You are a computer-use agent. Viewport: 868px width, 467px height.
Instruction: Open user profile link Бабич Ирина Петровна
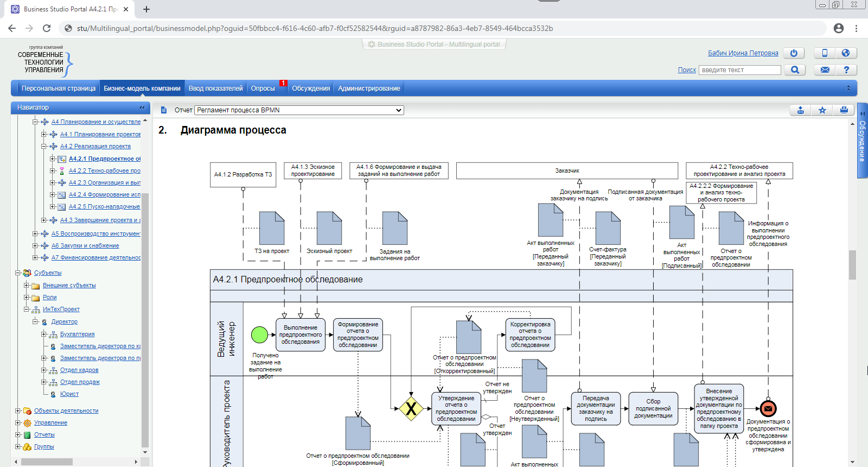pyautogui.click(x=743, y=53)
